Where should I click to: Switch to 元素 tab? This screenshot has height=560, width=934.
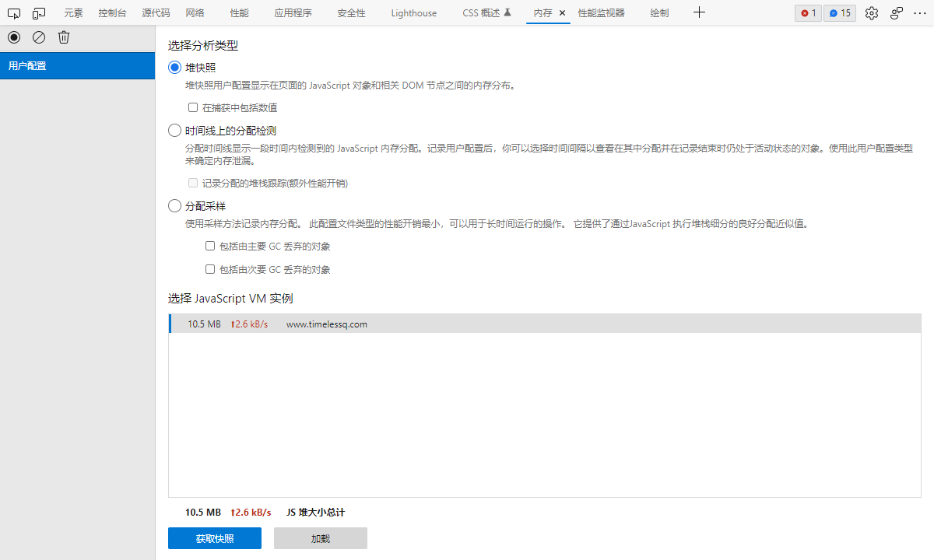tap(73, 13)
